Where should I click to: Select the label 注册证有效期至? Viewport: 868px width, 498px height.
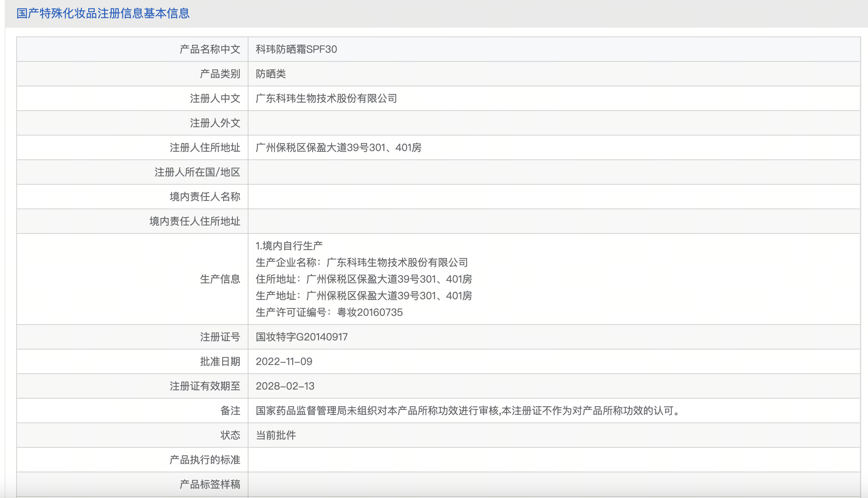(x=205, y=386)
